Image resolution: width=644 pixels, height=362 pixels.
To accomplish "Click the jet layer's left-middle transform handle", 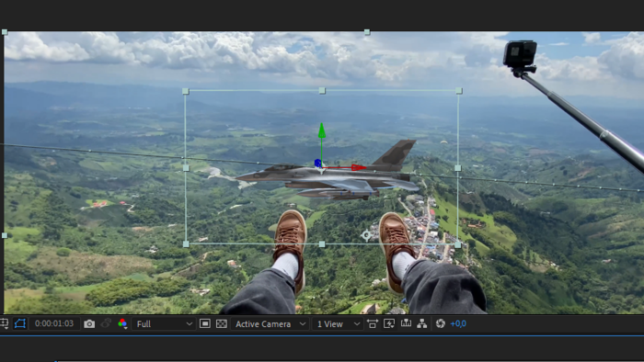I will 186,167.
